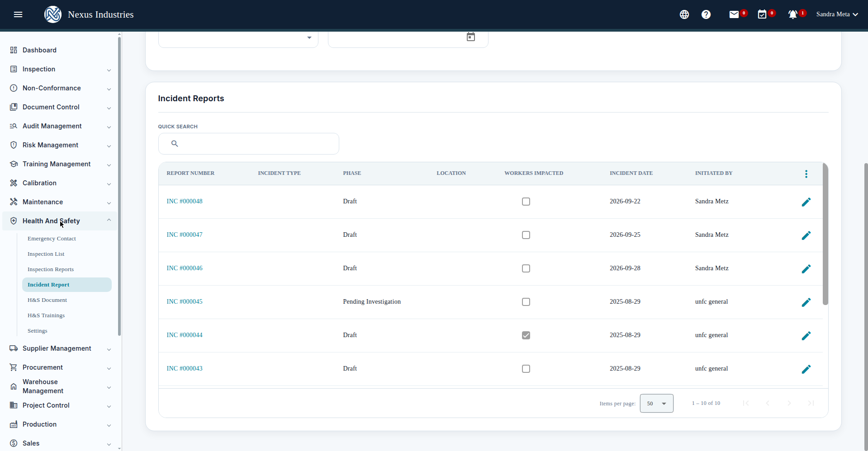Click the Dashboard sidebar icon
This screenshot has height=451, width=868.
[x=14, y=50]
